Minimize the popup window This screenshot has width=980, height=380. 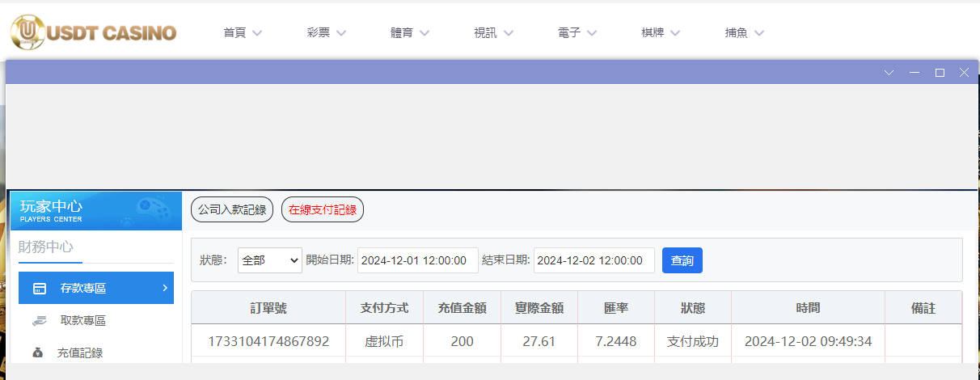[x=915, y=73]
